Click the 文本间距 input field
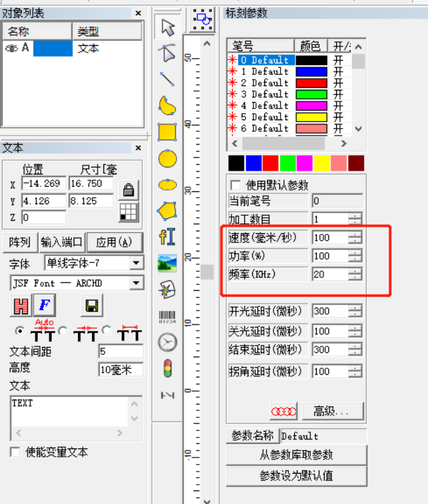This screenshot has width=428, height=504. (121, 351)
